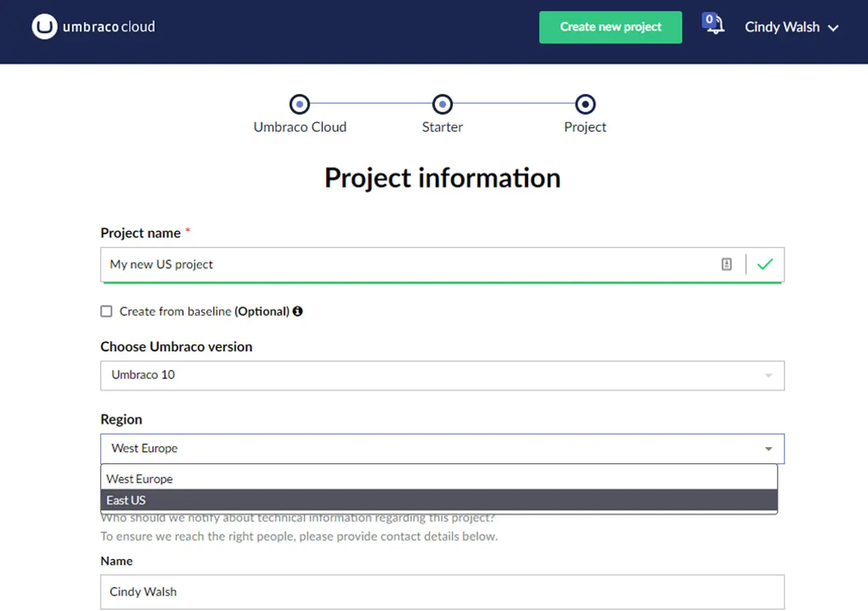Click the umbraco cloud brand text
The width and height of the screenshot is (868, 611).
coord(108,27)
